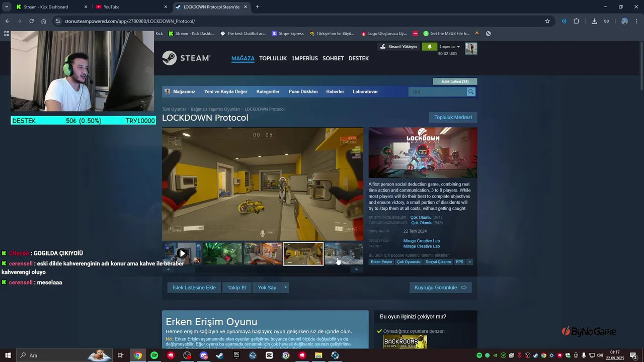Reload the browser page
The height and width of the screenshot is (362, 644).
click(x=31, y=21)
